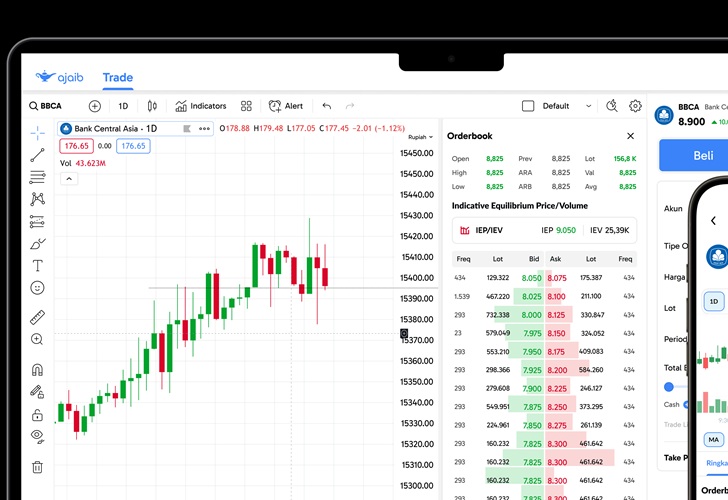Click the BBCA symbol search field
The image size is (728, 500).
point(46,106)
